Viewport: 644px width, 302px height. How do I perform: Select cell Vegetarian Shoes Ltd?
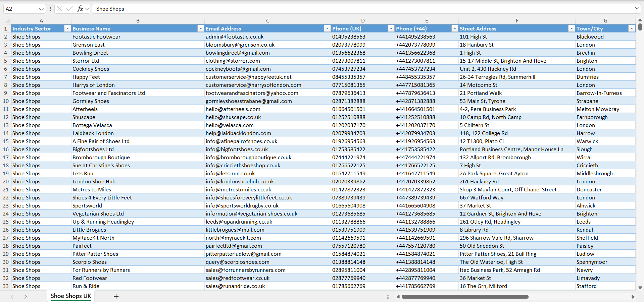pos(138,214)
